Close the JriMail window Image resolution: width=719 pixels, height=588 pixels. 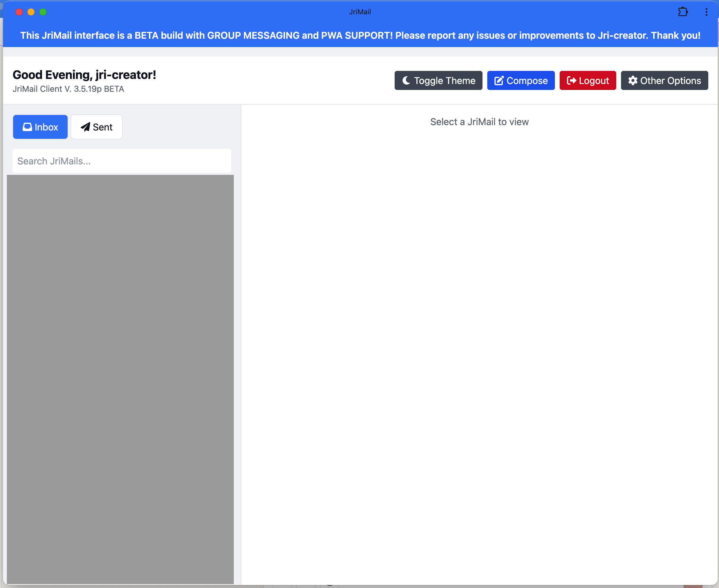pos(19,12)
